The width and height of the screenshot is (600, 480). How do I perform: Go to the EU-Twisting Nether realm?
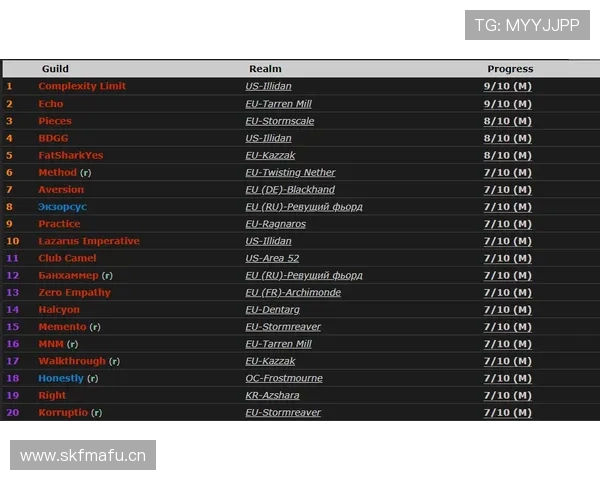coord(290,173)
